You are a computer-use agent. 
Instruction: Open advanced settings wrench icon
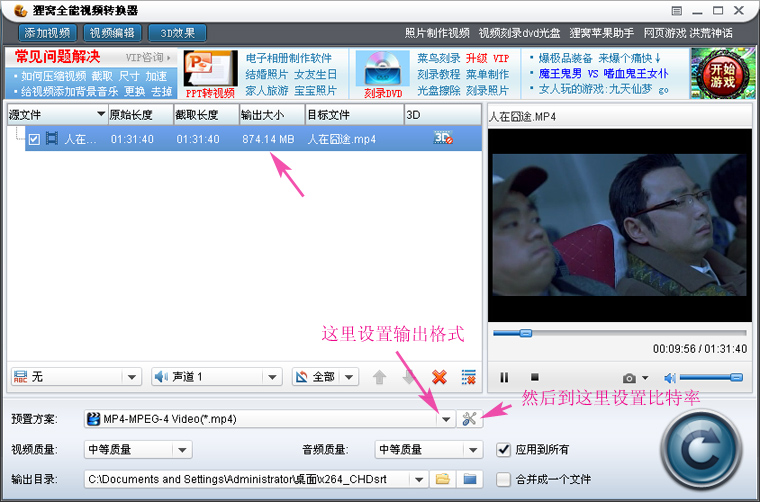pyautogui.click(x=468, y=419)
